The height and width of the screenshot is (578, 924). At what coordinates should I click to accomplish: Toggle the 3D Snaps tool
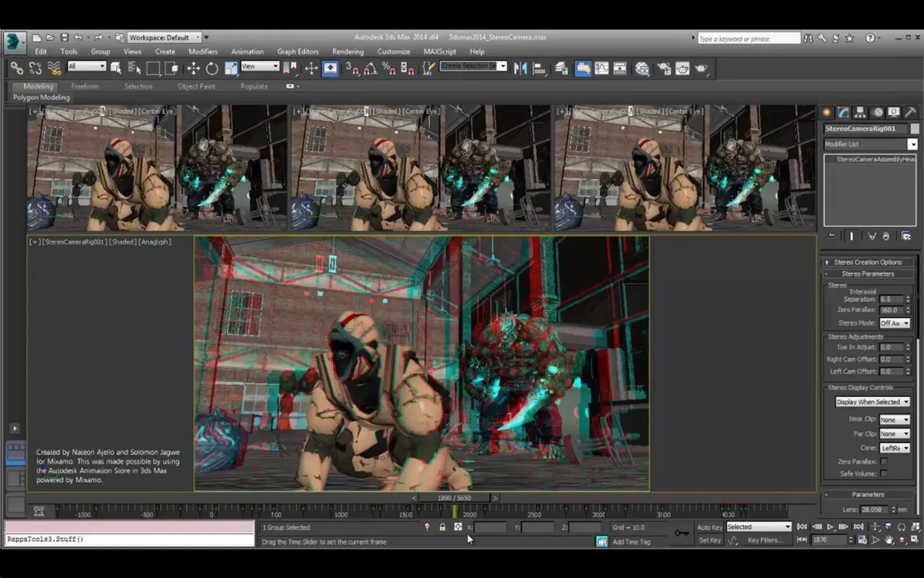click(x=352, y=68)
